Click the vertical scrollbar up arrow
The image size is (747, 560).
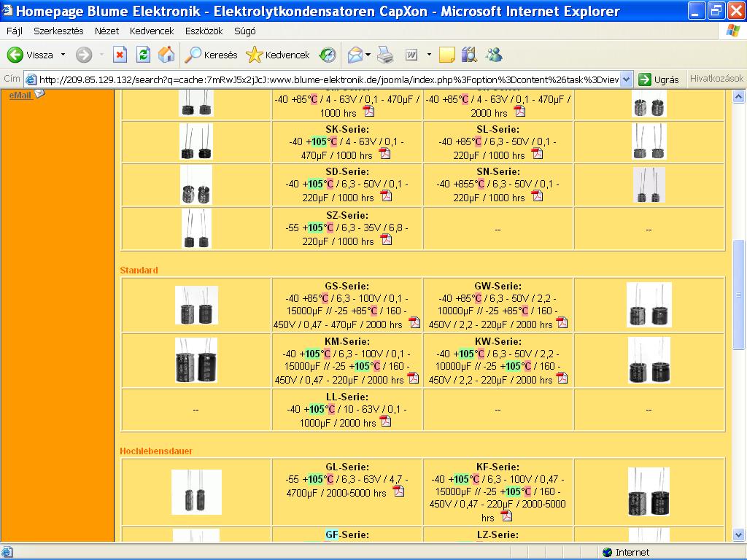(738, 97)
